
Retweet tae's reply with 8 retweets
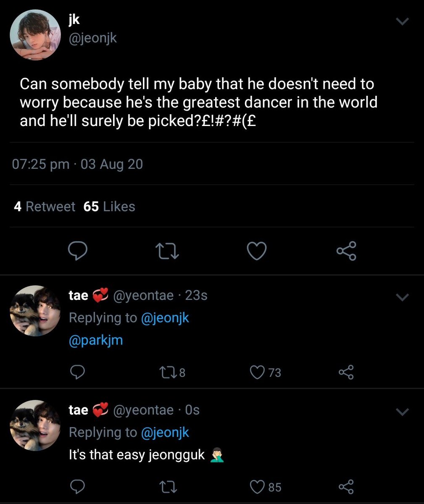(172, 373)
